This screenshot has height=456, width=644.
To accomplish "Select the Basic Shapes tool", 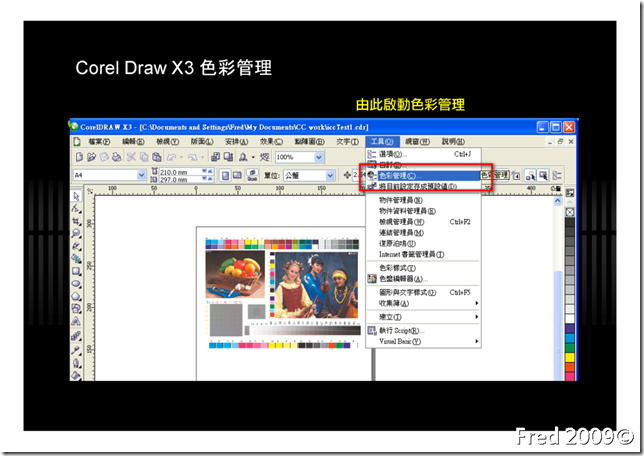I will point(76,309).
